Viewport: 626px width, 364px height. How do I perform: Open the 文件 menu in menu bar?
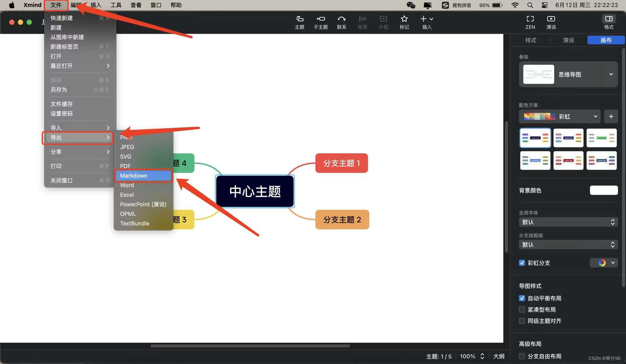[x=56, y=5]
